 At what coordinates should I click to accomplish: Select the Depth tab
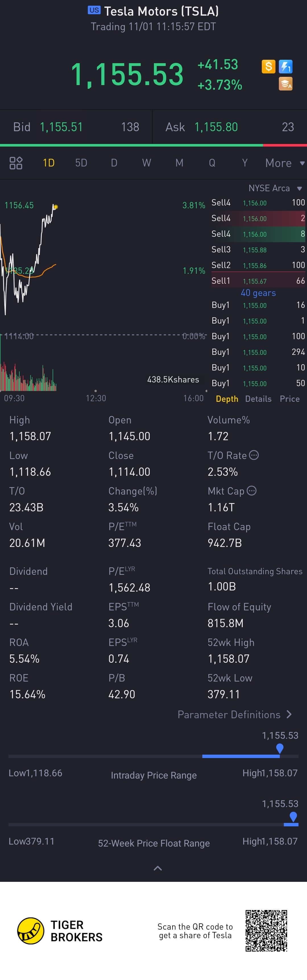[227, 399]
